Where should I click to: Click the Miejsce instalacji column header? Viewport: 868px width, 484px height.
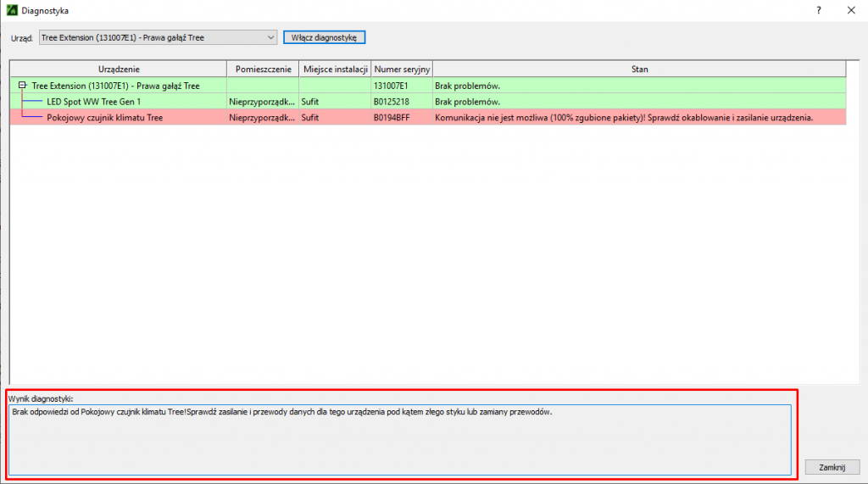pyautogui.click(x=335, y=69)
